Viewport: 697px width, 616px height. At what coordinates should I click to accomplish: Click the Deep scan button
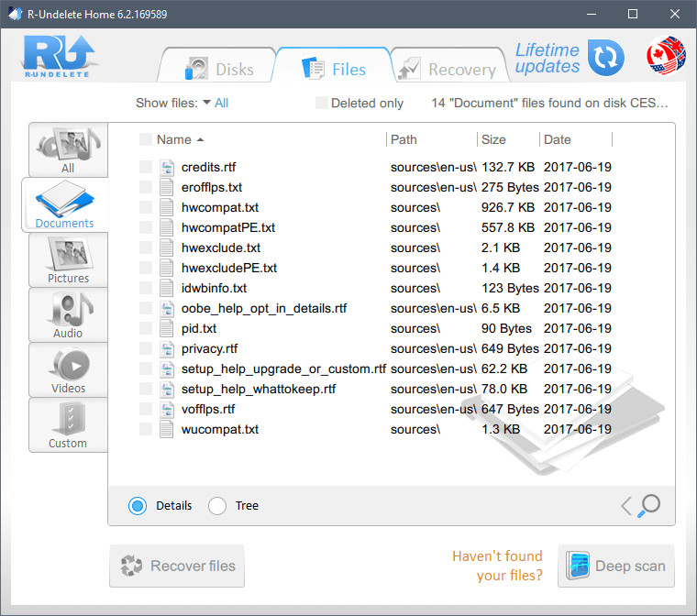pos(616,566)
